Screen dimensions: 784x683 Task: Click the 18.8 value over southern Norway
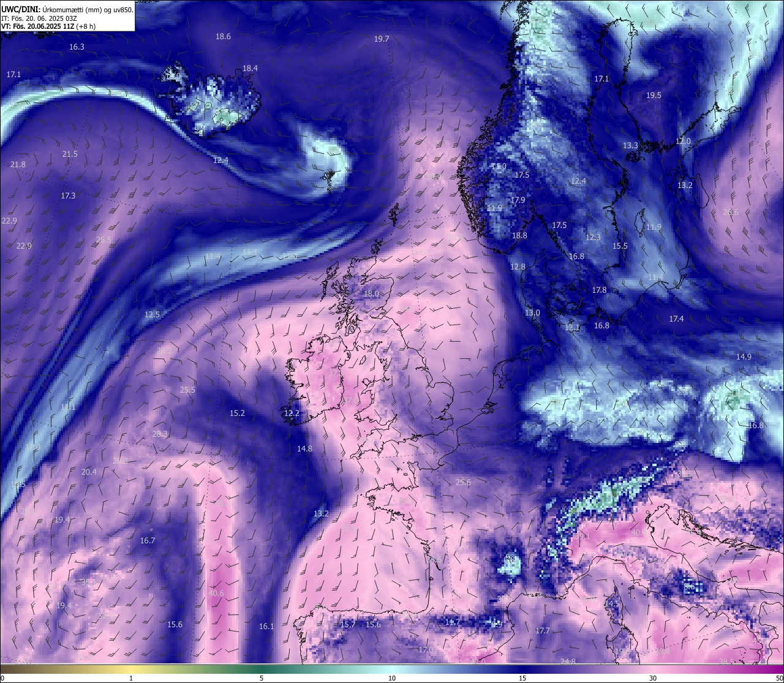click(519, 236)
